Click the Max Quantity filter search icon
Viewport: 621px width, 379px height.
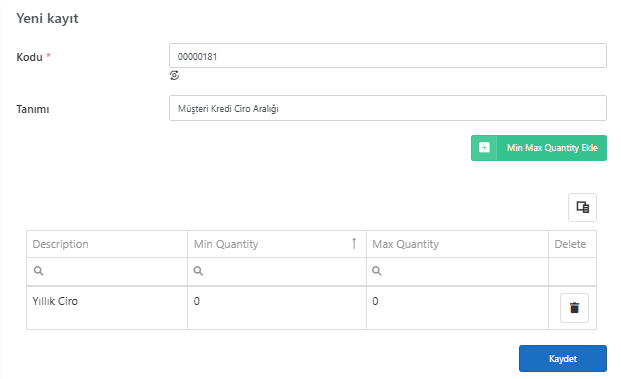[x=377, y=271]
